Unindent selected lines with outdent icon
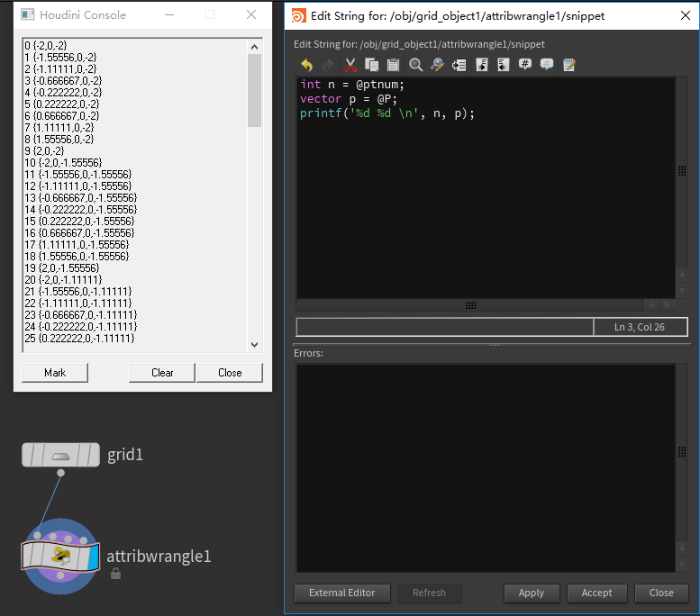Screen dimensions: 700x616 (503, 65)
